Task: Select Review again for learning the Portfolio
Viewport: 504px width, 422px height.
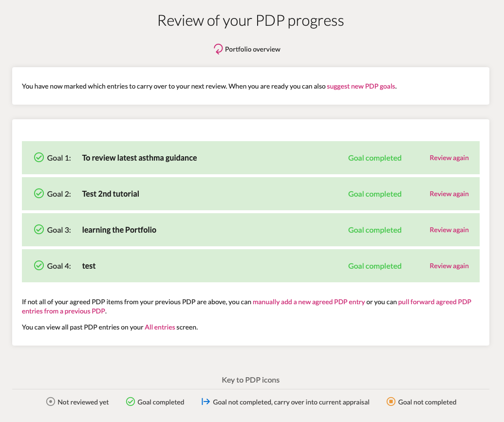Action: pos(449,230)
